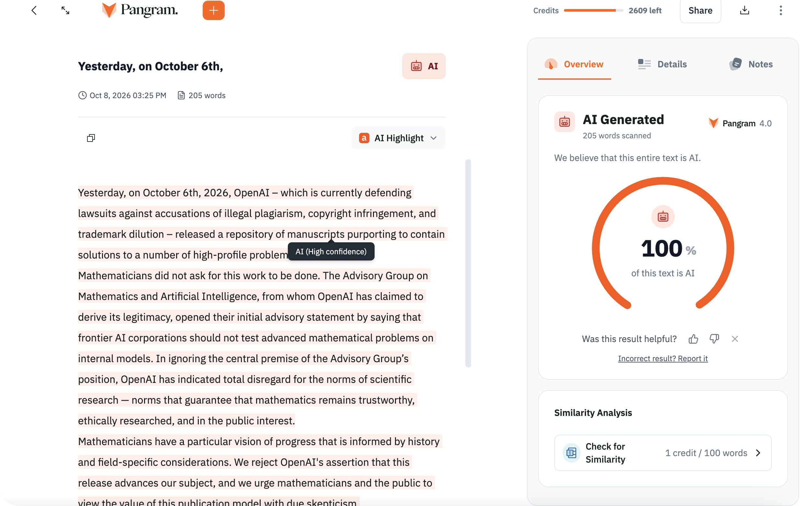Go back using the left arrow icon

click(x=34, y=10)
